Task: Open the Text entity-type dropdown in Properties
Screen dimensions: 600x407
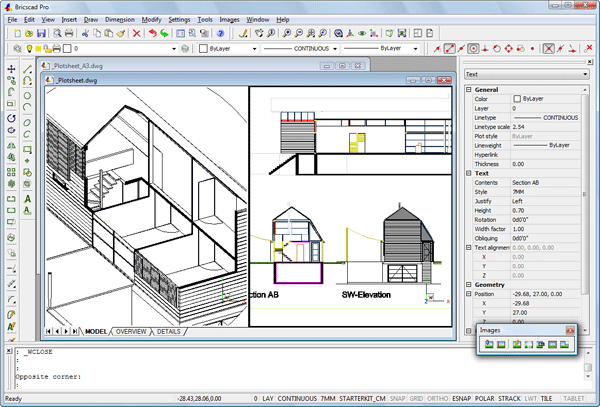Action: point(526,74)
